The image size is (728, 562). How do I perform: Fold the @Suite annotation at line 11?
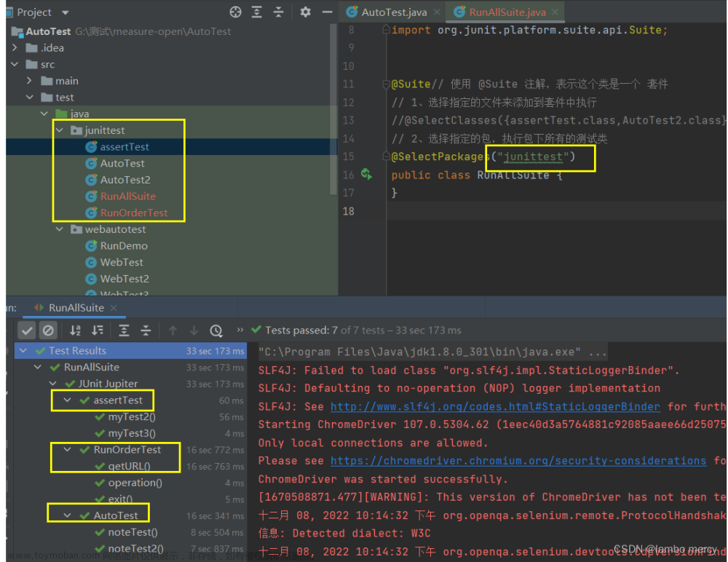[386, 84]
